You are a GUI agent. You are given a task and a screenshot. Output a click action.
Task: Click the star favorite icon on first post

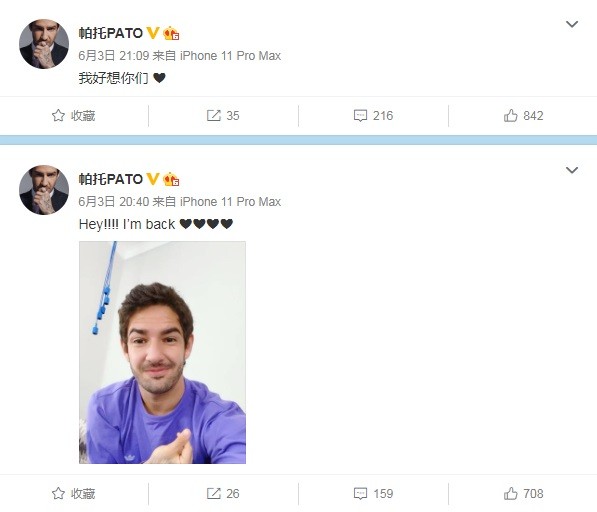tap(58, 115)
